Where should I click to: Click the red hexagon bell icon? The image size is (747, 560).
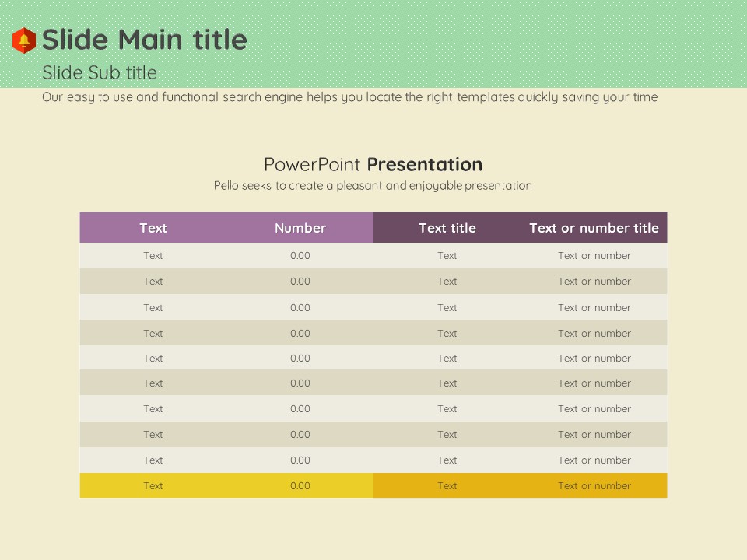(24, 40)
